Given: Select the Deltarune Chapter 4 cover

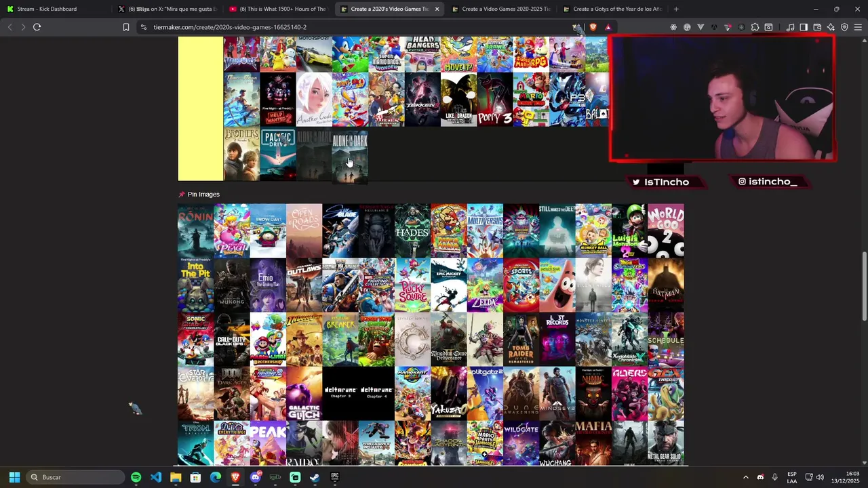Looking at the screenshot, I should [x=376, y=393].
